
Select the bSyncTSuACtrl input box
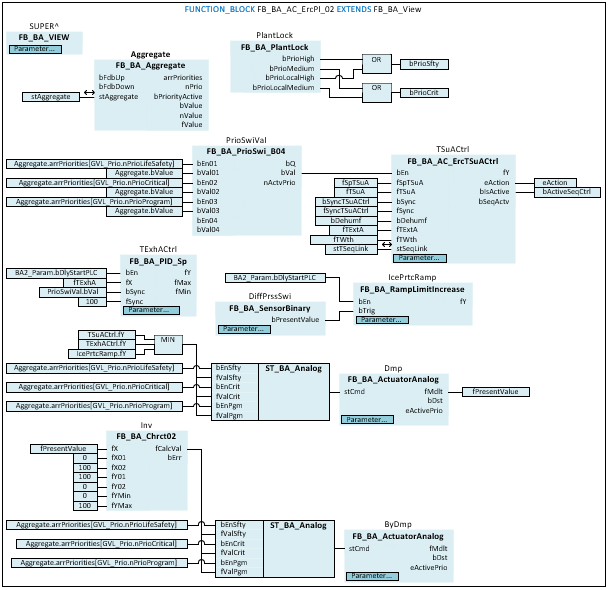click(346, 202)
